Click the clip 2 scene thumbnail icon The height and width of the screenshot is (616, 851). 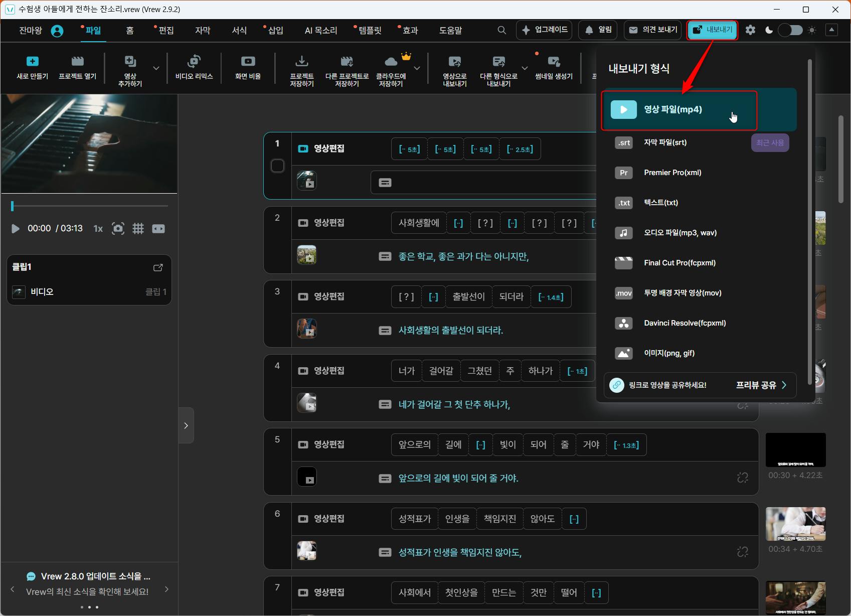[x=306, y=255]
